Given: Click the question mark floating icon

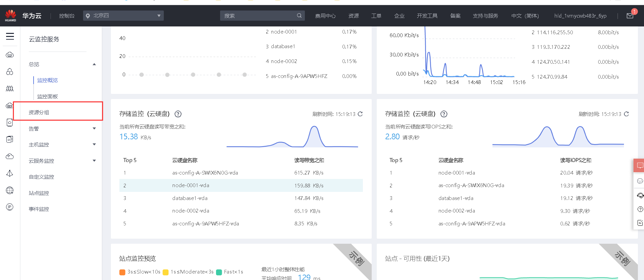Looking at the screenshot, I should tap(640, 209).
